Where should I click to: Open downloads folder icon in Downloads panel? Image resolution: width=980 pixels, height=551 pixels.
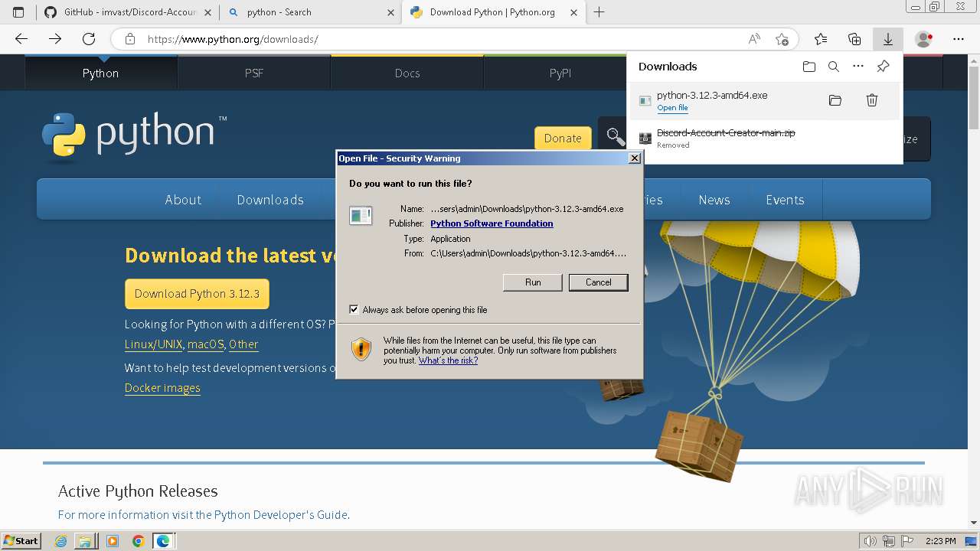(809, 67)
